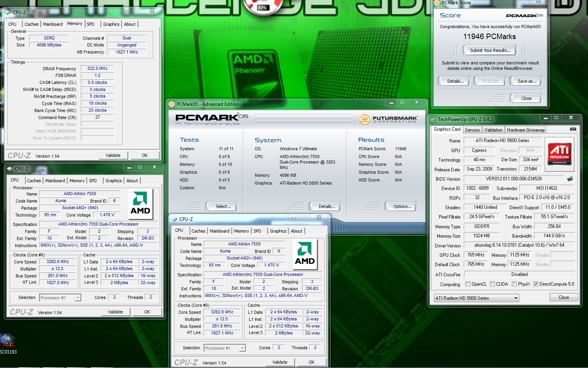The width and height of the screenshot is (588, 368).
Task: Click the NB Frequency field 1827.1 MHz
Action: point(127,52)
